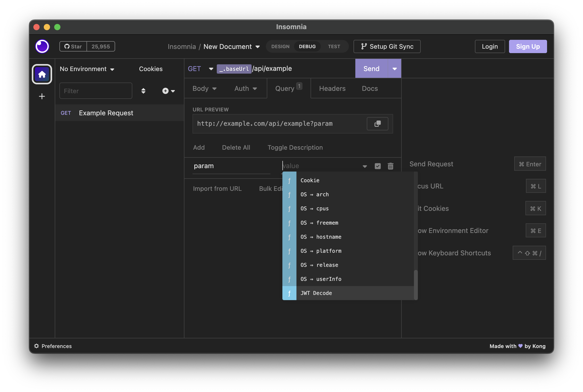583x392 pixels.
Task: Click Toggle Description link
Action: pos(295,148)
